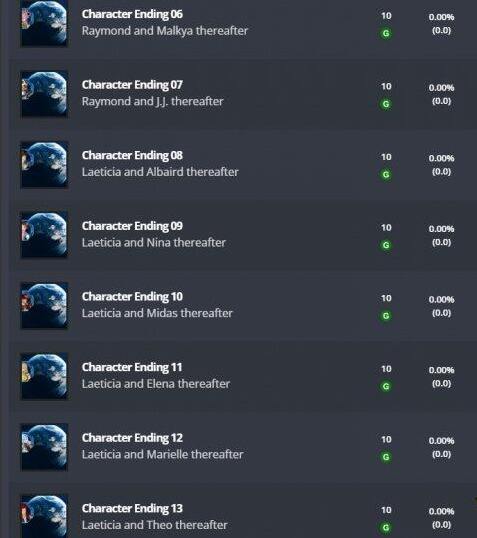Image resolution: width=477 pixels, height=538 pixels.
Task: Click the green G gamerscore icon for Ending 10
Action: (x=386, y=316)
